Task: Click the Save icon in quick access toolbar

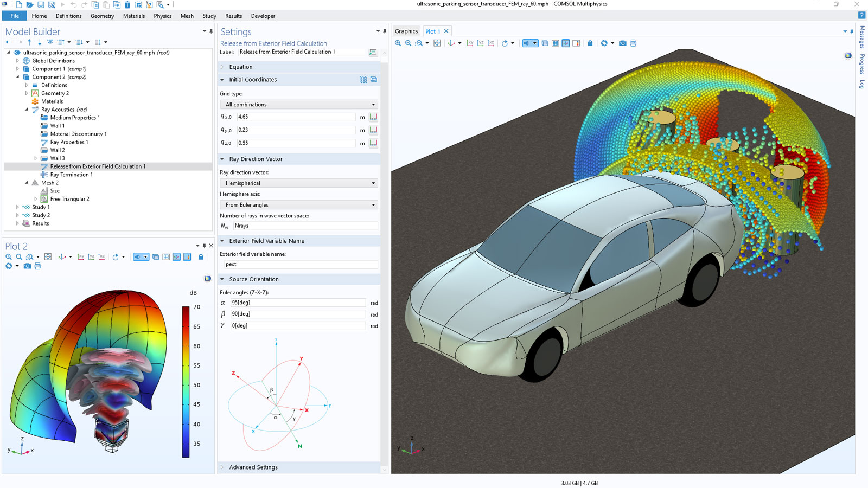Action: (41, 5)
